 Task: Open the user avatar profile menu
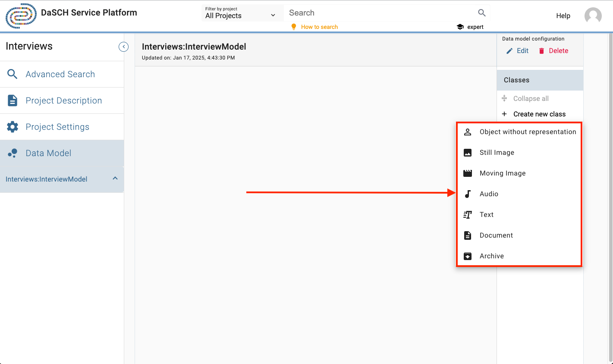pos(593,16)
